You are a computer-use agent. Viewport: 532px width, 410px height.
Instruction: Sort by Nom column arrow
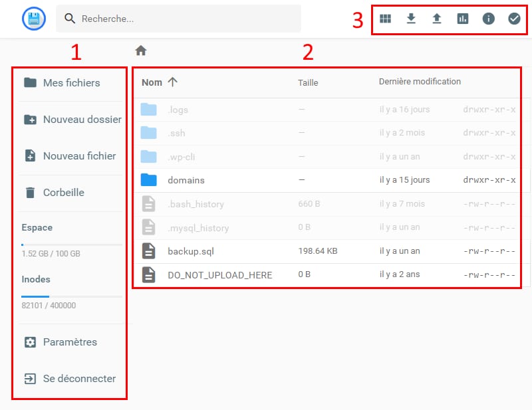(172, 82)
